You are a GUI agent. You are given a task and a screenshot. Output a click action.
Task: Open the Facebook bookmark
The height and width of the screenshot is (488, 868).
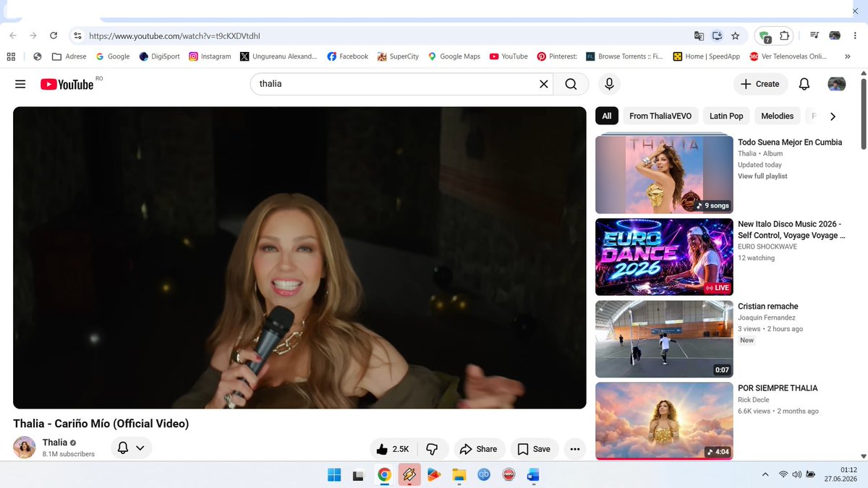click(x=347, y=56)
